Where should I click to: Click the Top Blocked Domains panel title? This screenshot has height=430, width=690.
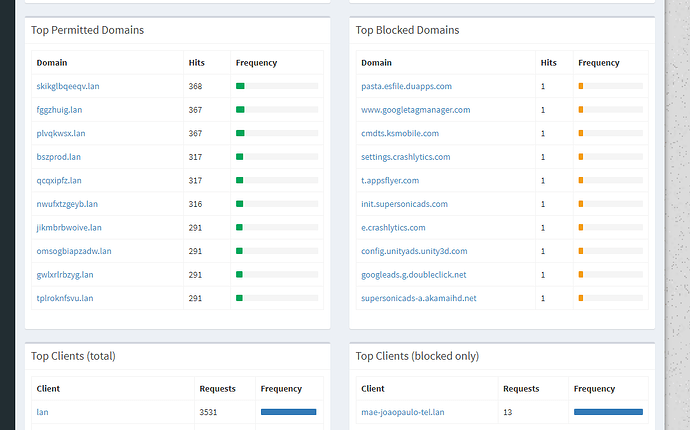point(407,30)
